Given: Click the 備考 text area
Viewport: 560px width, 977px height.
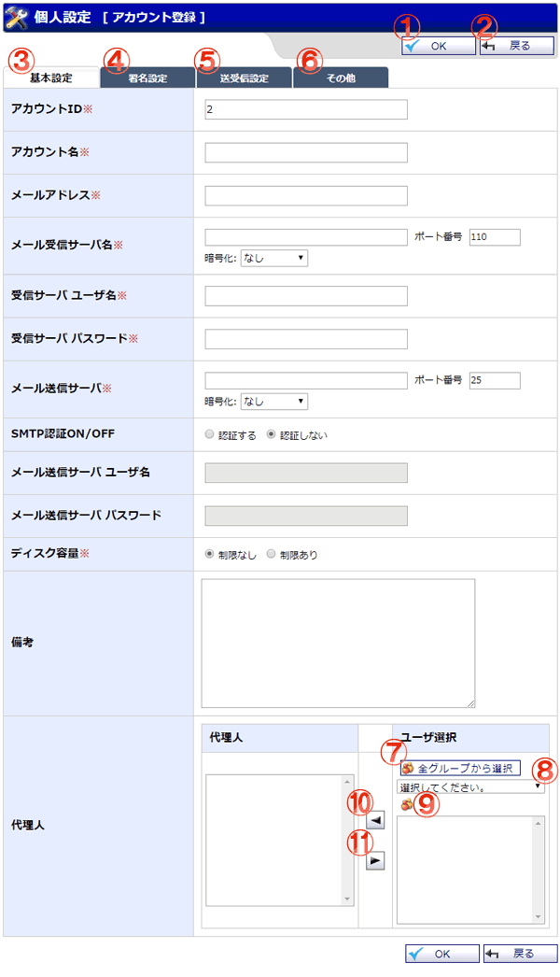Looking at the screenshot, I should [x=338, y=643].
